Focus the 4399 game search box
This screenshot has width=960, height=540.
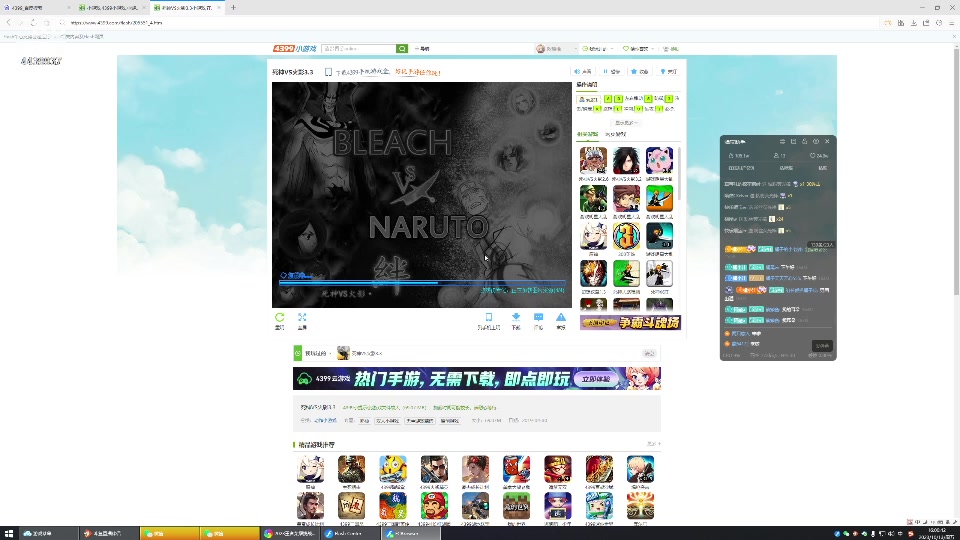[359, 48]
